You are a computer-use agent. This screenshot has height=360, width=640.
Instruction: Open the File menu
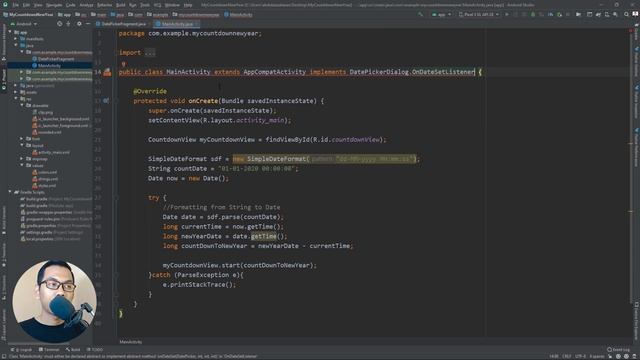pos(16,5)
